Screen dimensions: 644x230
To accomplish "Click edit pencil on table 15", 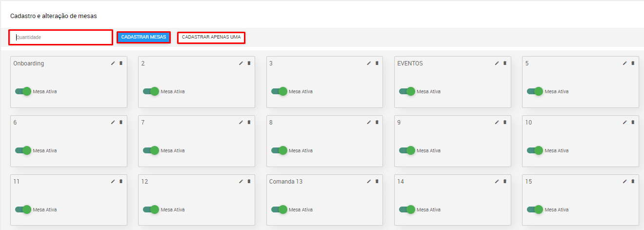I will [x=624, y=181].
